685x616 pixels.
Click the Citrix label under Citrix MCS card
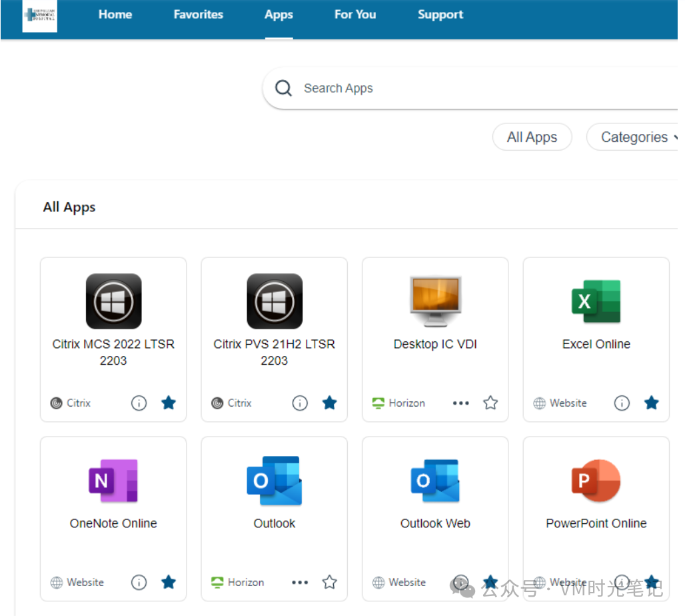coord(79,403)
